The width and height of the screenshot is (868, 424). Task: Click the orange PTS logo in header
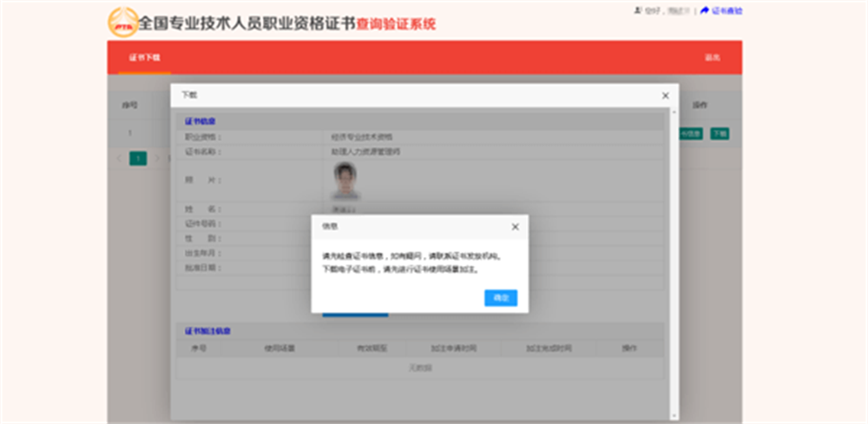click(123, 23)
